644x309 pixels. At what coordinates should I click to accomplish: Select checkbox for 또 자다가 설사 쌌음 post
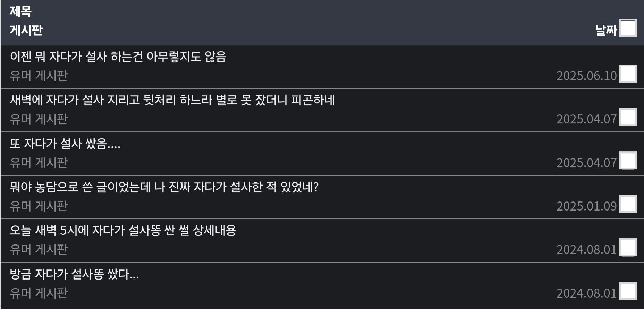pos(628,161)
